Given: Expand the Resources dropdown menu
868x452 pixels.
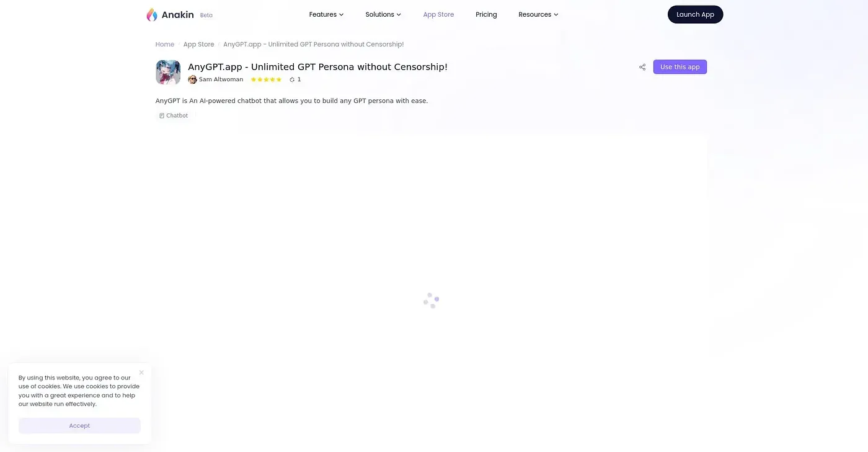Looking at the screenshot, I should [538, 14].
